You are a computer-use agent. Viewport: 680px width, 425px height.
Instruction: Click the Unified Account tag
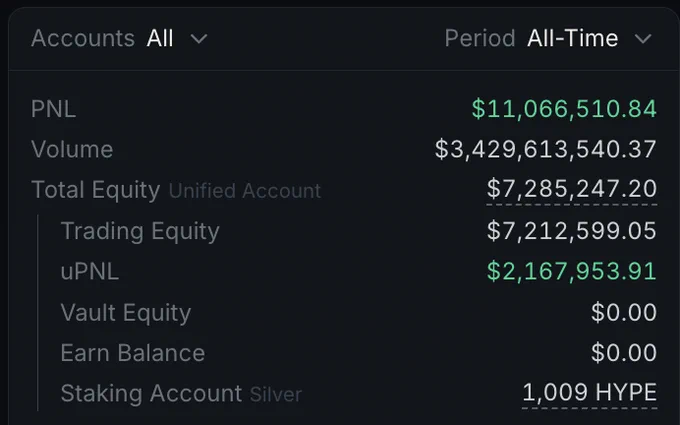coord(245,191)
